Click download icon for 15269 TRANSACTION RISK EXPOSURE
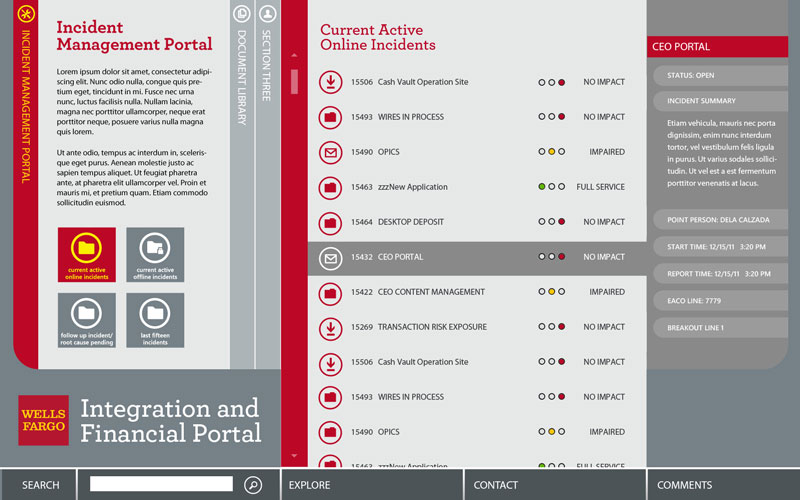Screen dimensions: 800x500 331,328
